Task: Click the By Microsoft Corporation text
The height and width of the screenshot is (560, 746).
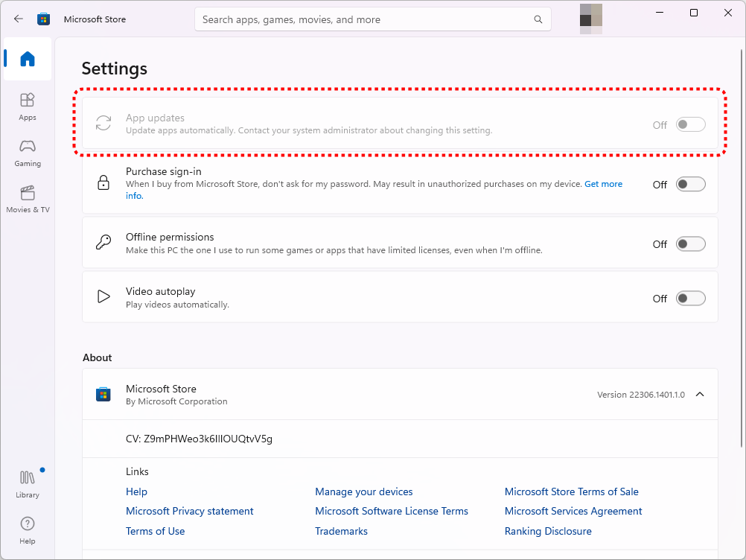Action: 176,401
